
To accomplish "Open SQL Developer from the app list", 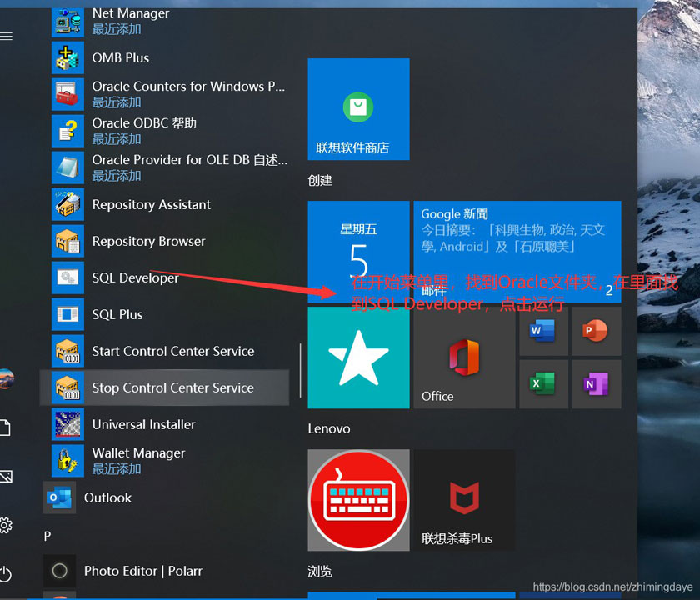I will (135, 277).
